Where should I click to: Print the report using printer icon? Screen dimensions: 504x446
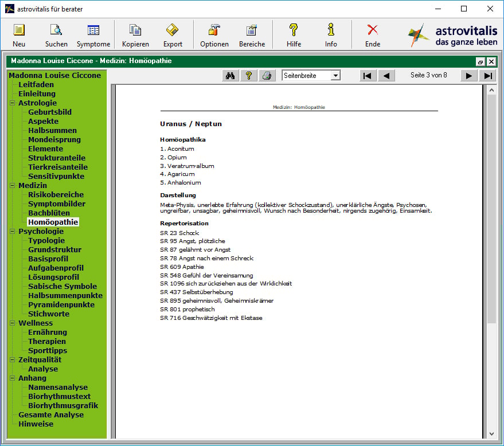click(267, 76)
